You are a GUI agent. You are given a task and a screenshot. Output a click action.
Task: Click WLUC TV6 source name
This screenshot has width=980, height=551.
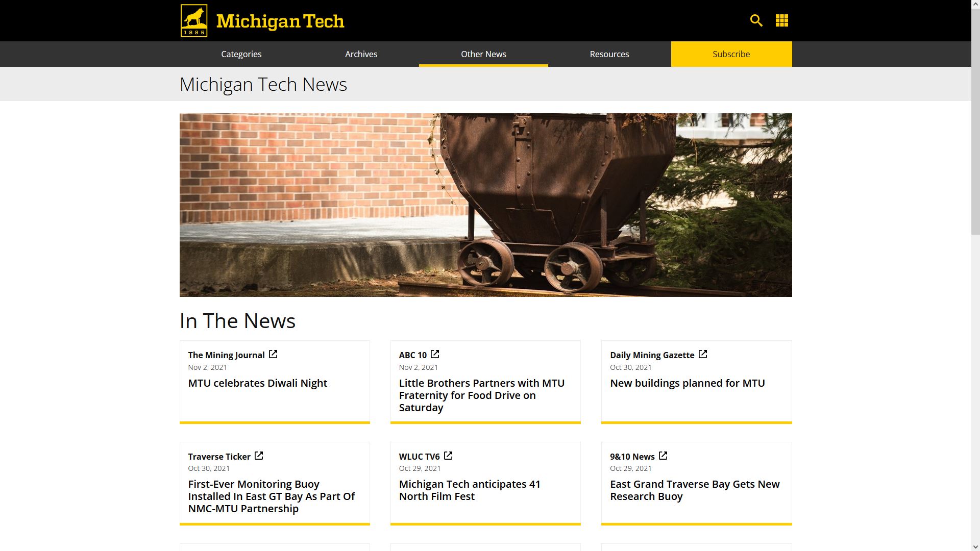pos(419,457)
